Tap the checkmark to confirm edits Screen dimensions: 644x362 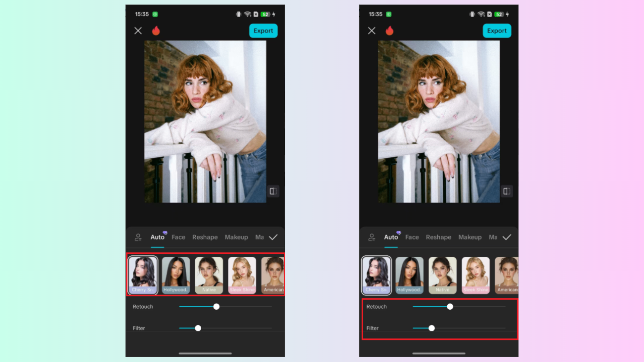coord(272,237)
